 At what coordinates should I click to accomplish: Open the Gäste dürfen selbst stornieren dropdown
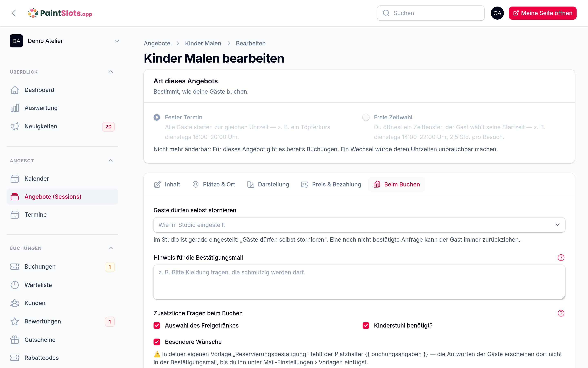click(359, 225)
